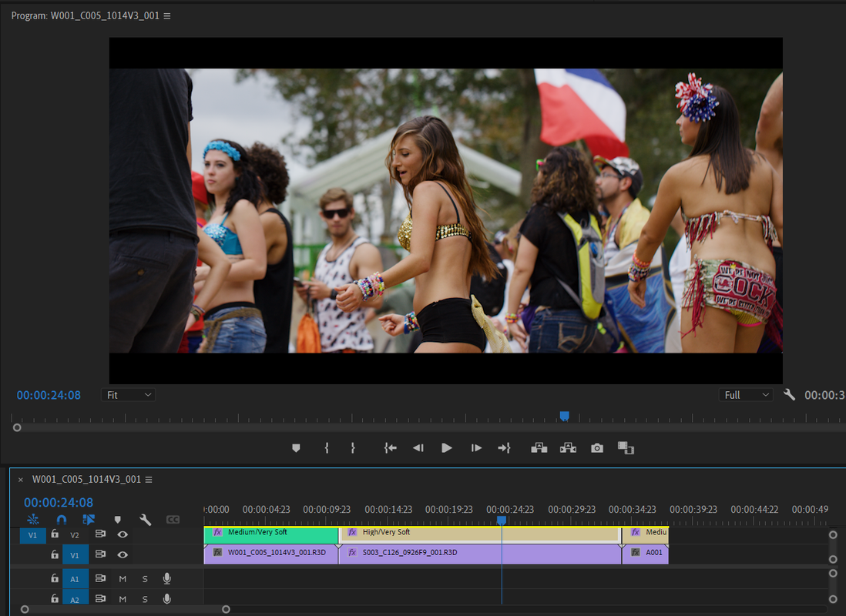Mark Out point in Program monitor
The height and width of the screenshot is (616, 846).
pos(353,447)
